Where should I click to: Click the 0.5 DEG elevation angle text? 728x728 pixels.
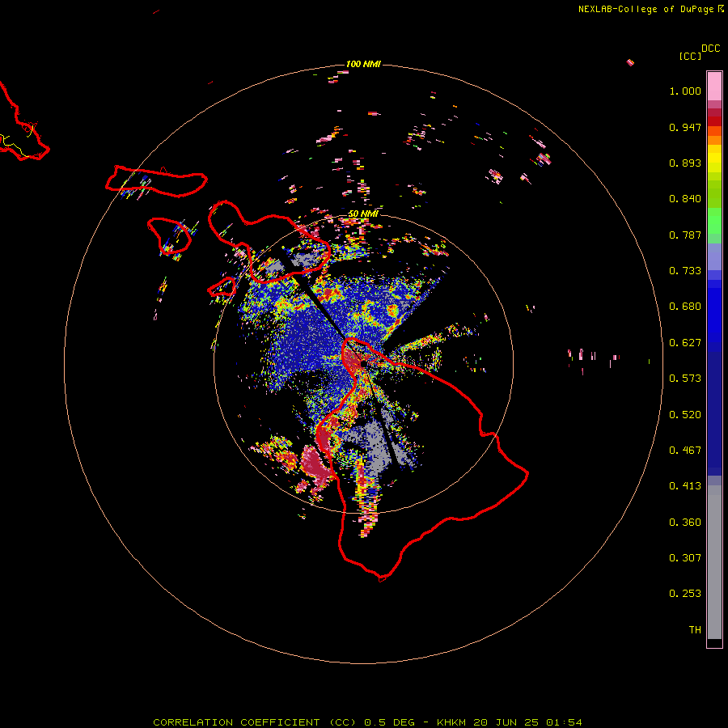(390, 722)
